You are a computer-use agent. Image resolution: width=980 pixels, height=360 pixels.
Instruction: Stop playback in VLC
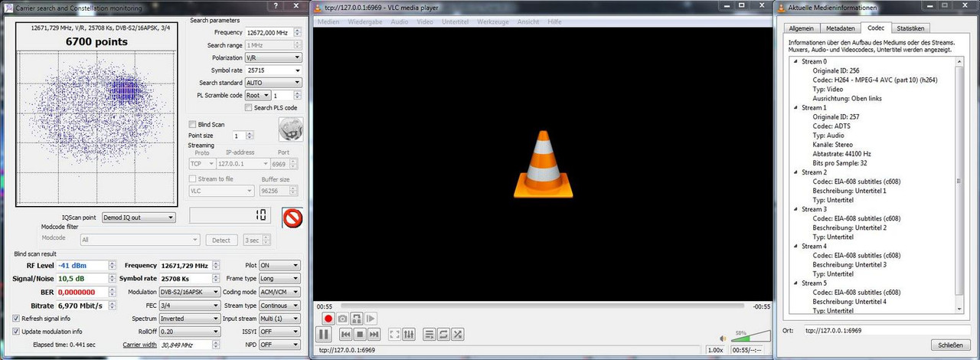[x=359, y=334]
